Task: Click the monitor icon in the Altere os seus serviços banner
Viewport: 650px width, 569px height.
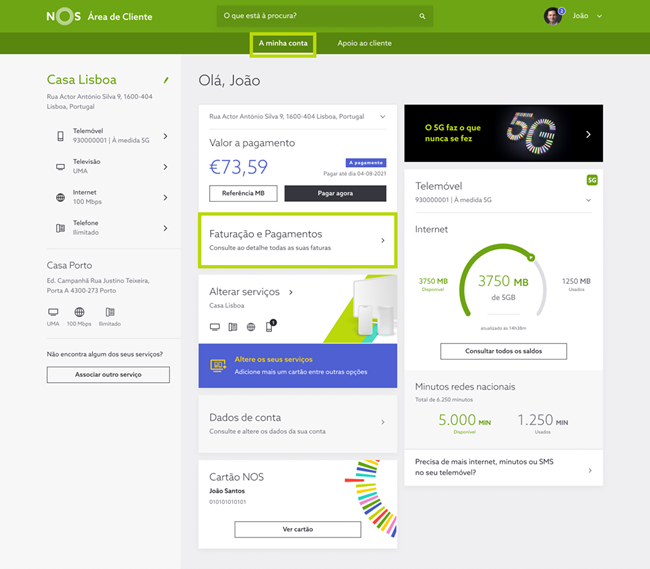Action: 218,365
